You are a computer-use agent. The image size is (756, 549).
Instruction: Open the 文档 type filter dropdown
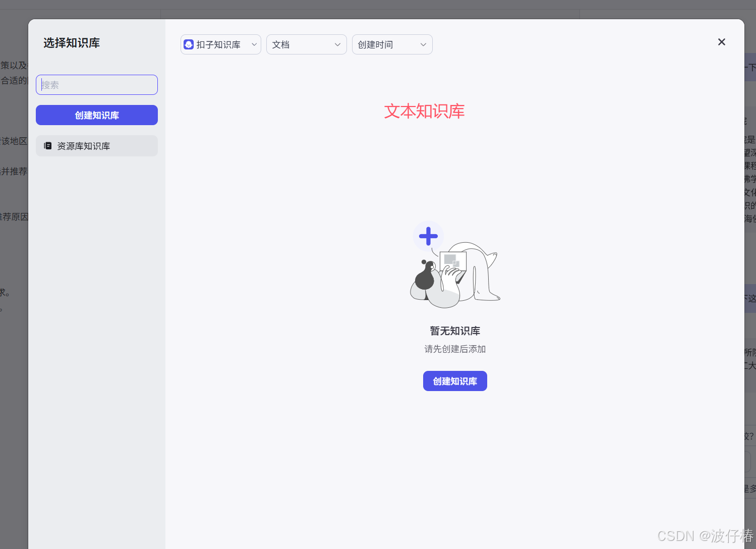coord(306,44)
